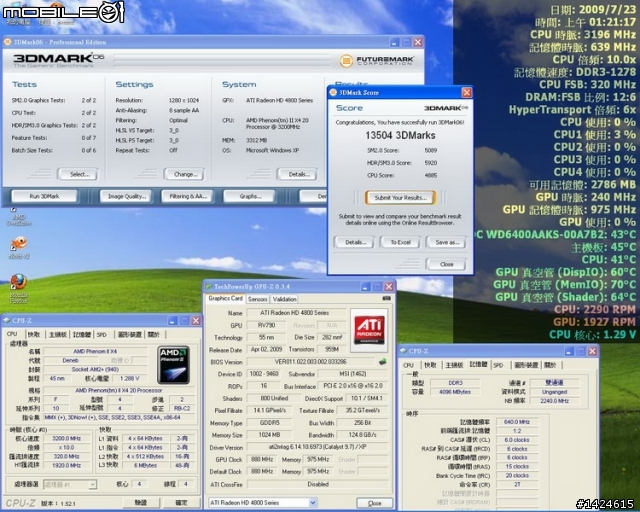Image resolution: width=640 pixels, height=512 pixels.
Task: Click GPU-Z Name field ATI Radeon HD 4800 Series
Action: tap(296, 313)
